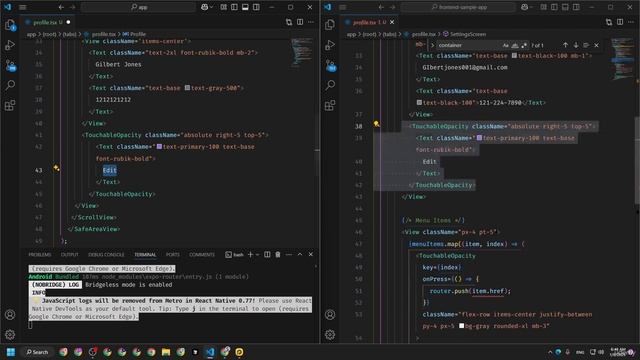
Task: Open Explorer in the left window
Action: point(10,25)
